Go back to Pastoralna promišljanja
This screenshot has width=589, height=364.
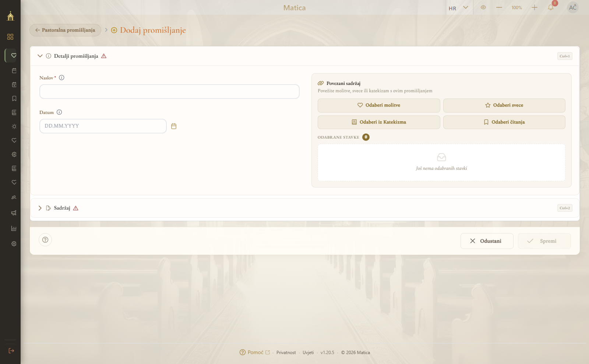65,30
